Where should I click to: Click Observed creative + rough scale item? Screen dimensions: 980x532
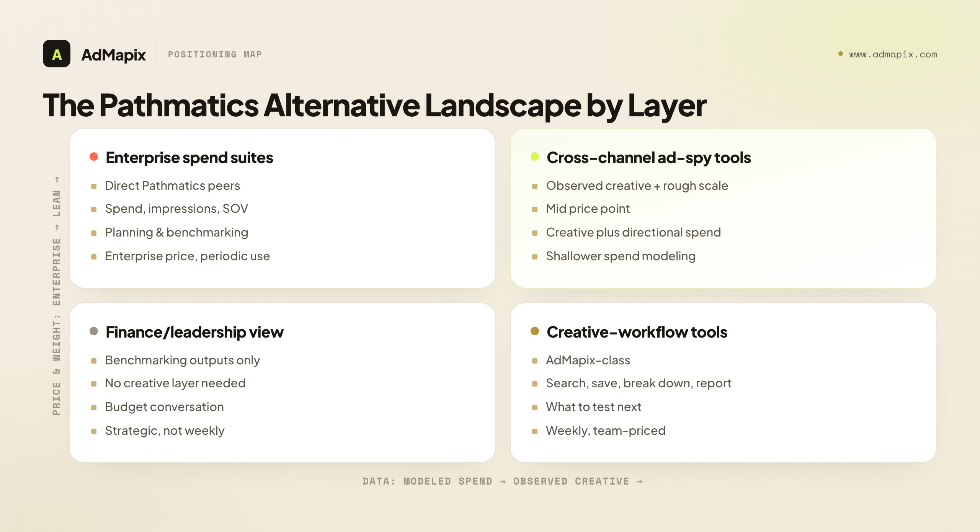(637, 186)
